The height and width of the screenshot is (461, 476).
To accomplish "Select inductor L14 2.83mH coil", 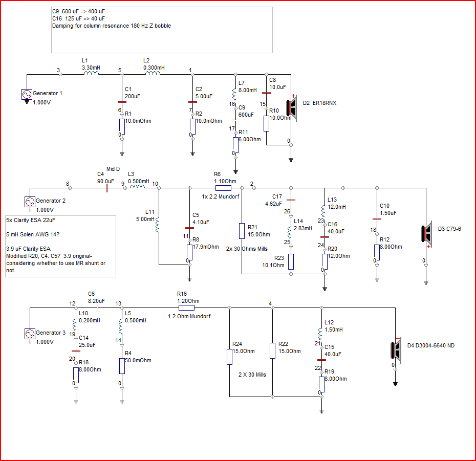I will pos(289,232).
